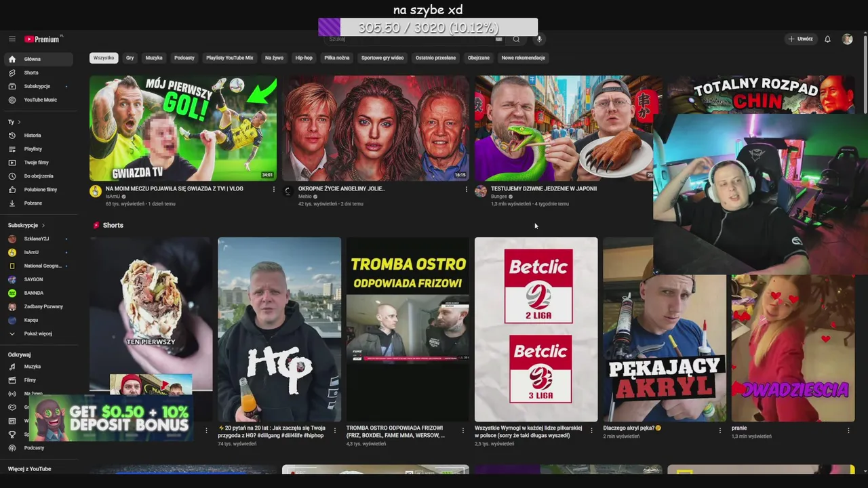Open options for akryl short
Screen dimensions: 868x488
720,430
